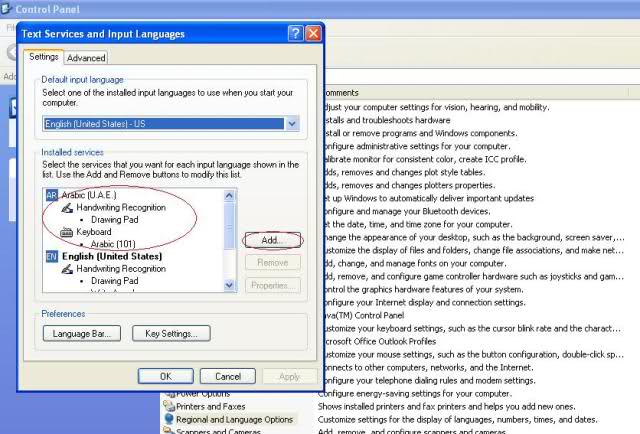Select Drawing Pad under Arabic
This screenshot has height=434, width=640.
click(x=115, y=220)
